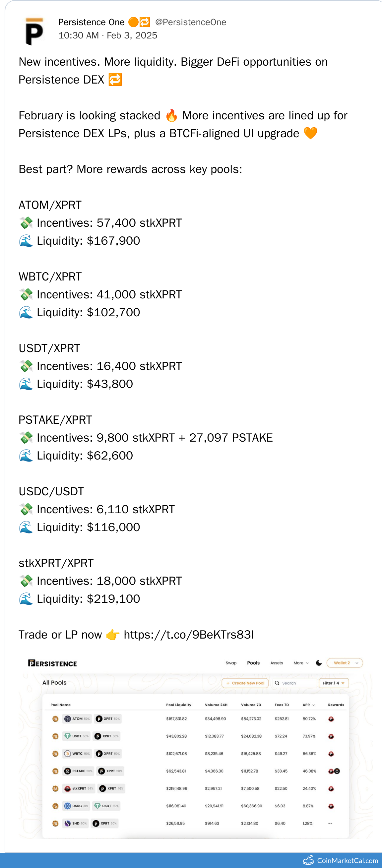Open the Filter / 4 dropdown
The image size is (382, 868).
point(334,683)
